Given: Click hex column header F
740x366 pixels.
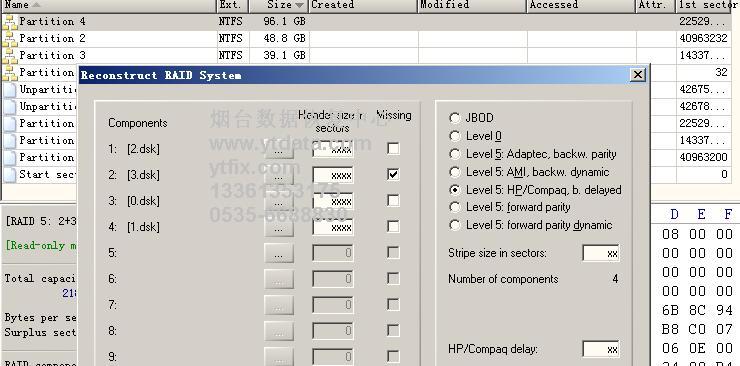Looking at the screenshot, I should click(x=728, y=215).
